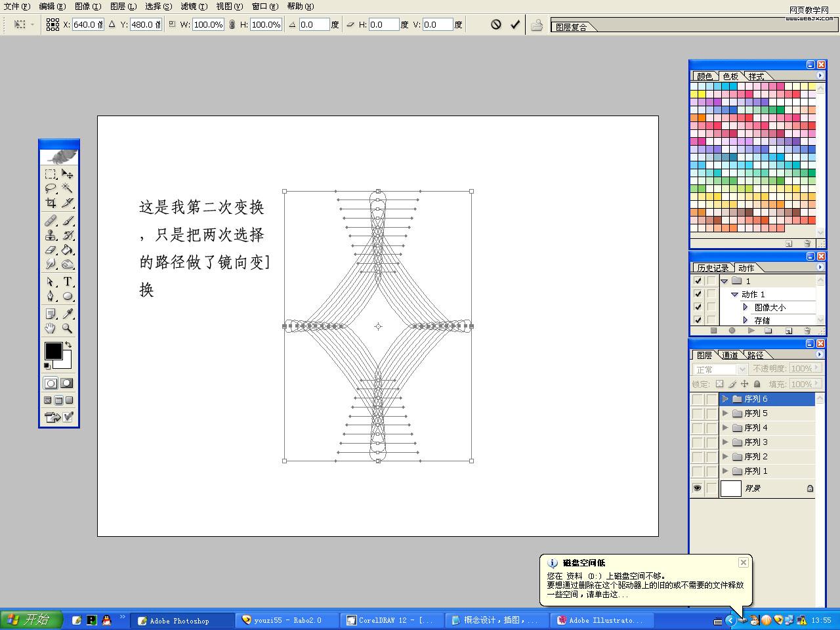Image resolution: width=840 pixels, height=630 pixels.
Task: Expand the 图像大小 action step
Action: (745, 307)
